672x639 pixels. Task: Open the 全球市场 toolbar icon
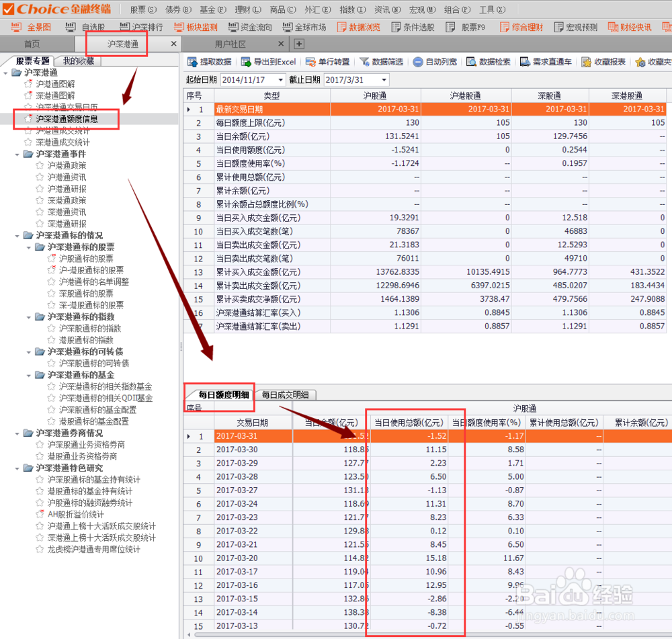pyautogui.click(x=288, y=28)
